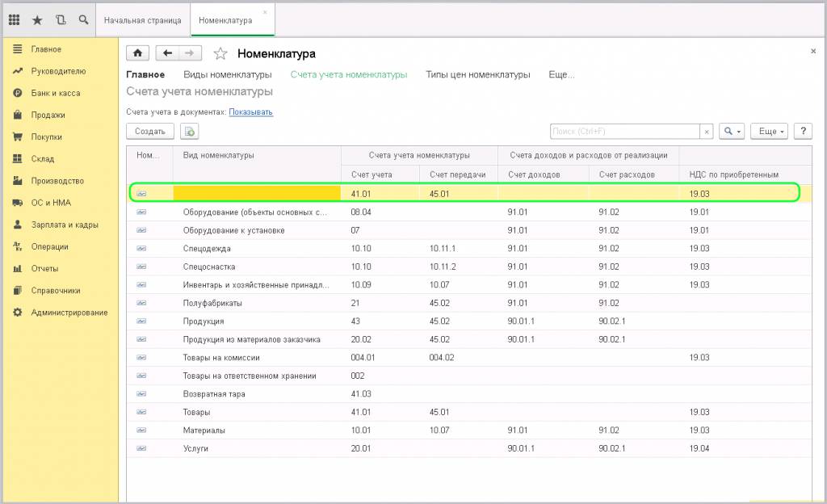
Task: Open the Администрирование sidebar section
Action: [69, 313]
